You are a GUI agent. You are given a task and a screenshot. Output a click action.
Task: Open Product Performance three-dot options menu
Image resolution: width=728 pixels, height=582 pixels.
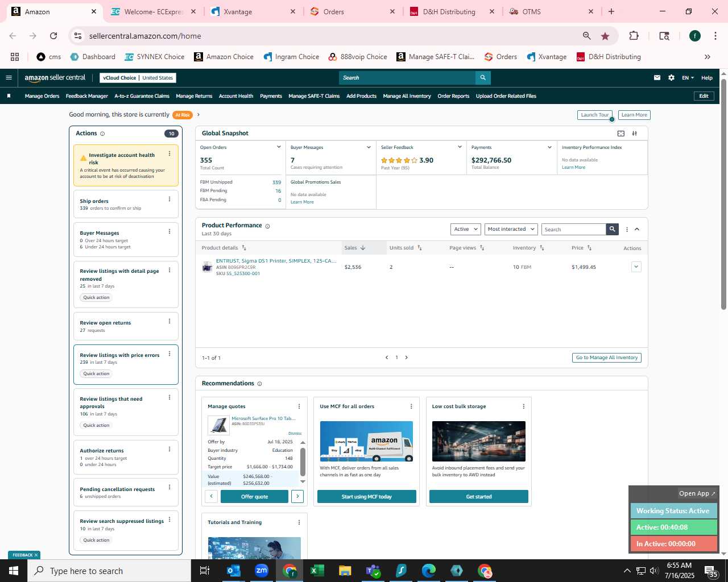click(x=627, y=230)
